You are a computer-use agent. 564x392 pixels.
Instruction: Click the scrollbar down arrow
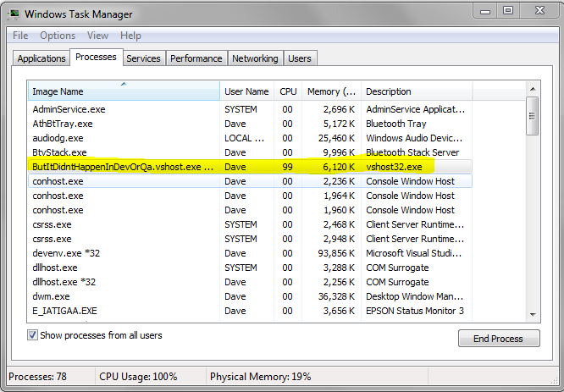533,315
